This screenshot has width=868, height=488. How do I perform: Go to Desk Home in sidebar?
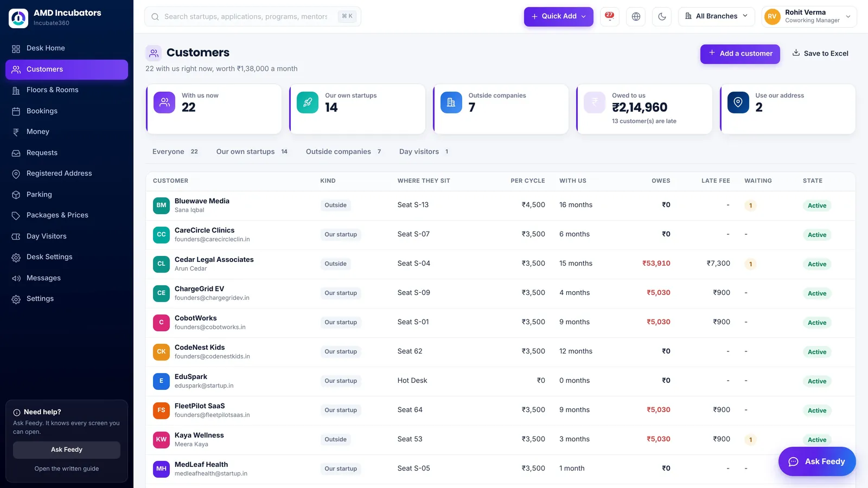click(67, 48)
